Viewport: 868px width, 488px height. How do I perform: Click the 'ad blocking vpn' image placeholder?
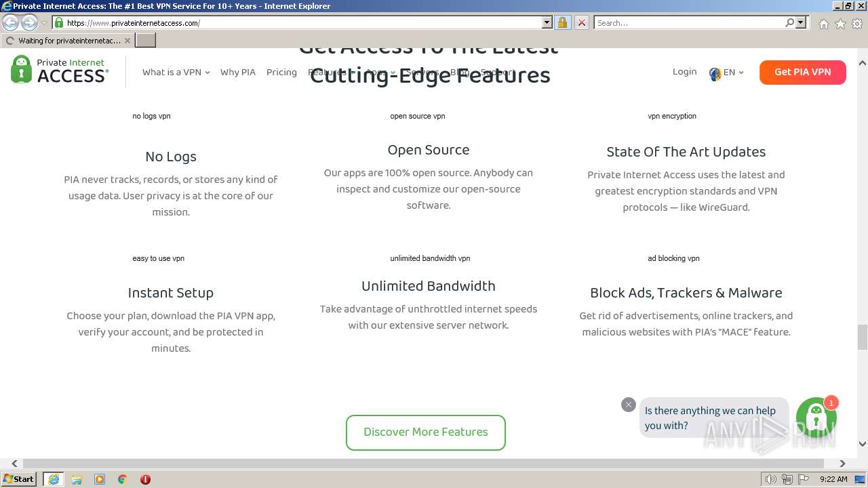[x=673, y=258]
